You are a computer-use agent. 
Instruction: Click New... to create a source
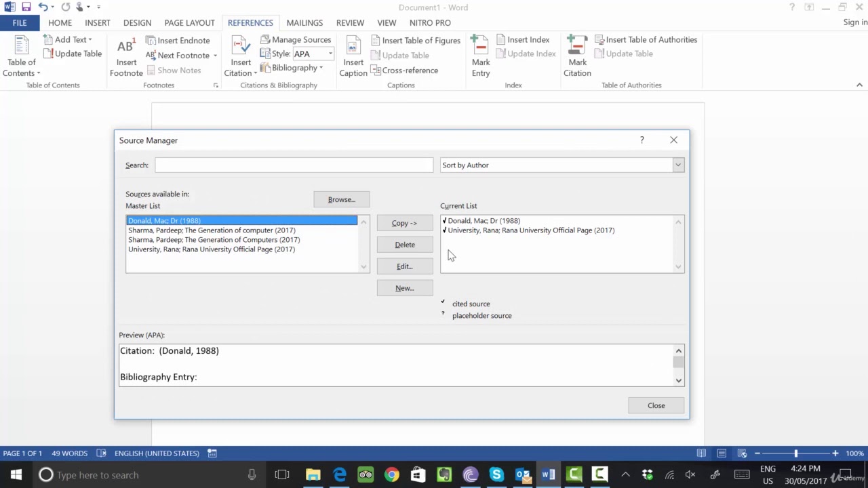pyautogui.click(x=404, y=288)
